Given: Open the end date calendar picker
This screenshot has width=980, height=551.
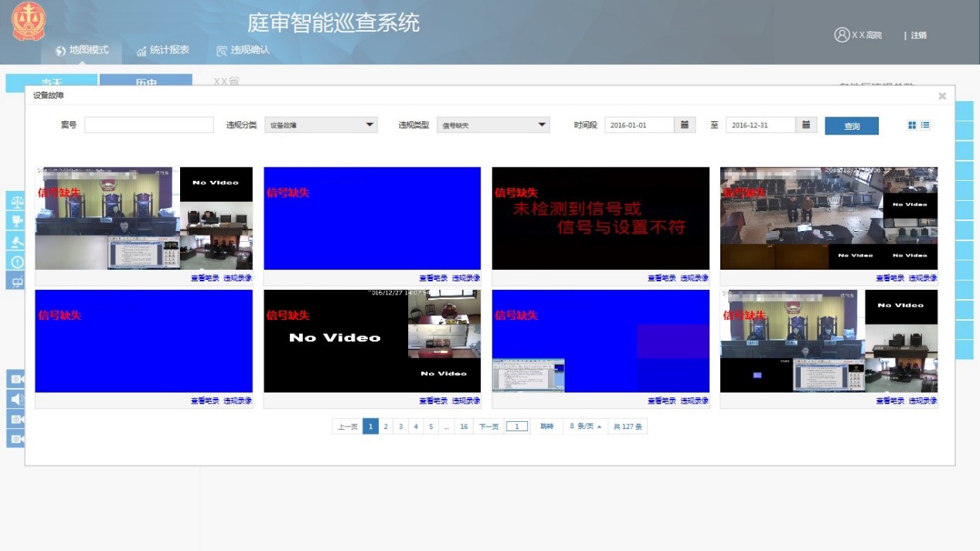Looking at the screenshot, I should 805,125.
